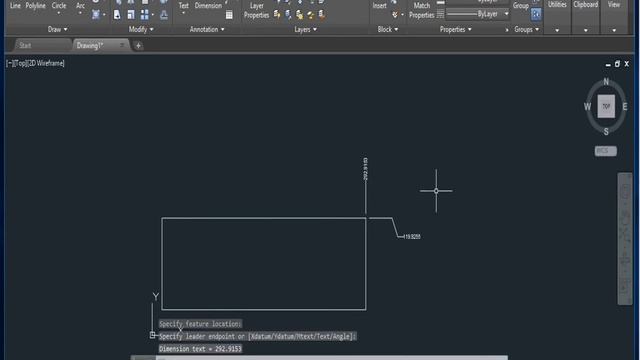Open the ByLayer linetype dropdown
The image size is (640, 360).
click(507, 14)
